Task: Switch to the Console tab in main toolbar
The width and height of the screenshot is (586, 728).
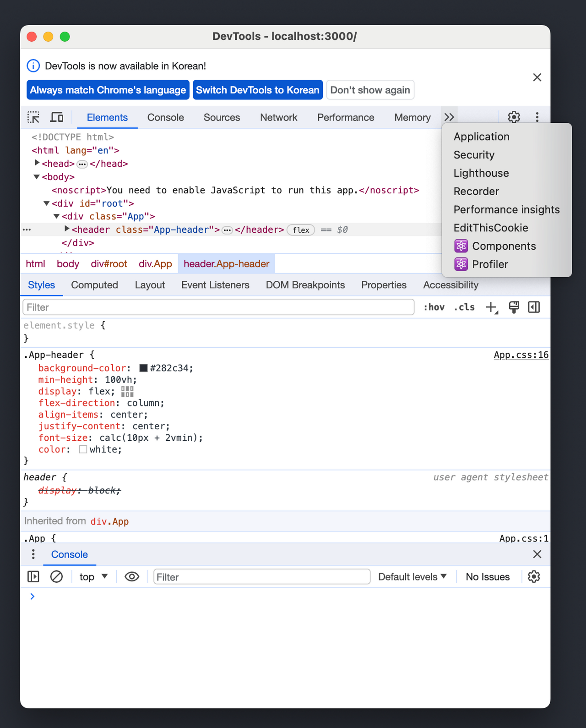Action: tap(166, 118)
